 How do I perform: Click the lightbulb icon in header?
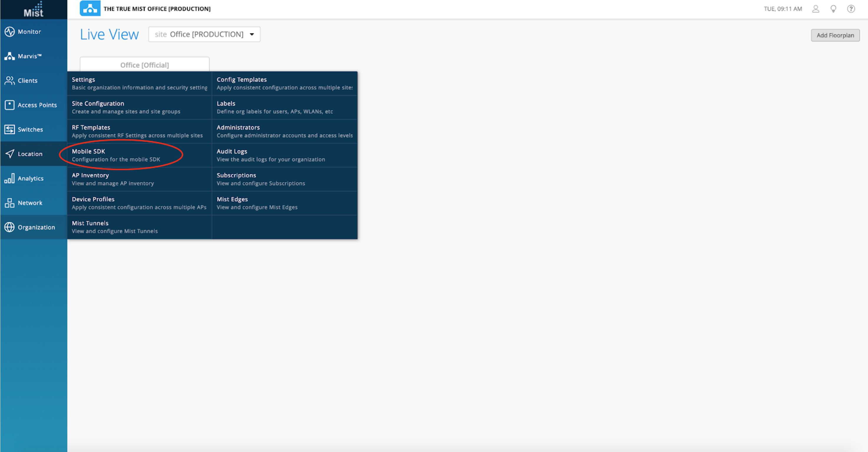(x=833, y=9)
